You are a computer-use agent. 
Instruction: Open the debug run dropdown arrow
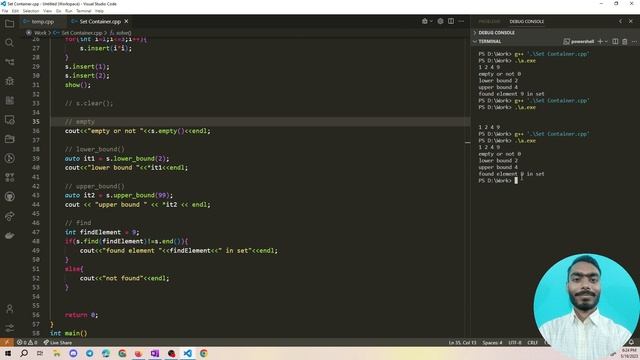431,21
